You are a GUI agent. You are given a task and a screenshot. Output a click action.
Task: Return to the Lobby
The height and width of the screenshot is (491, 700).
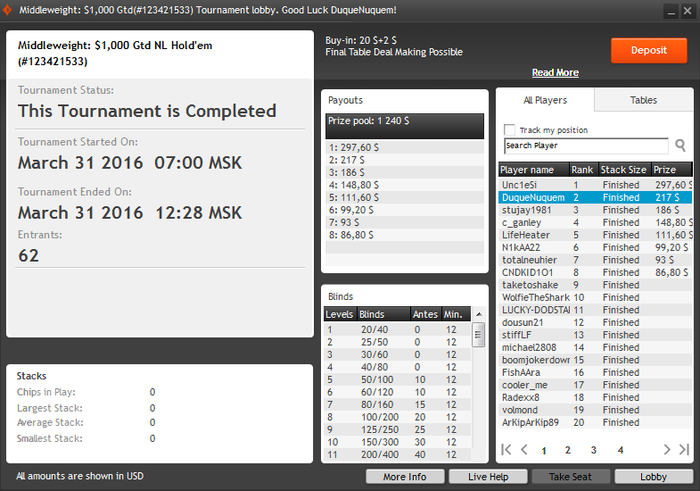coord(654,477)
